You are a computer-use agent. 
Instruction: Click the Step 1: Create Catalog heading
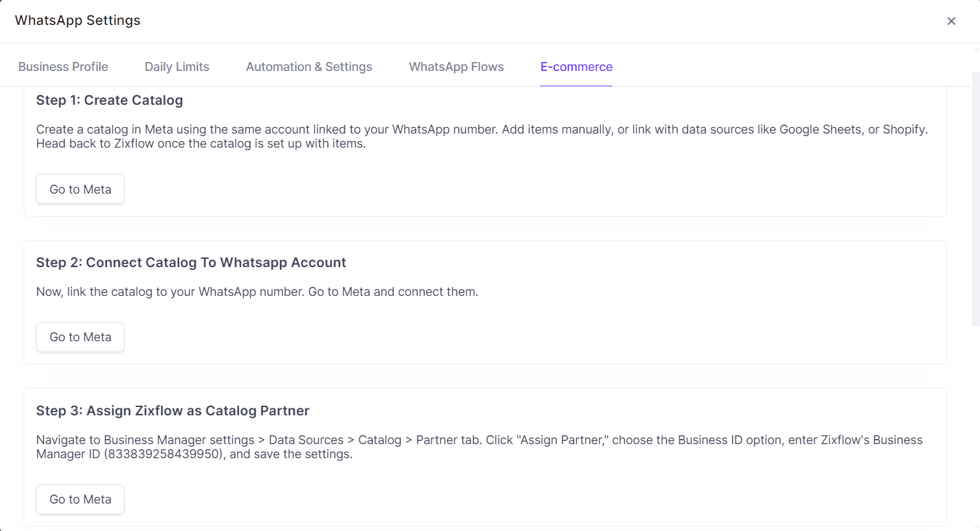click(109, 100)
